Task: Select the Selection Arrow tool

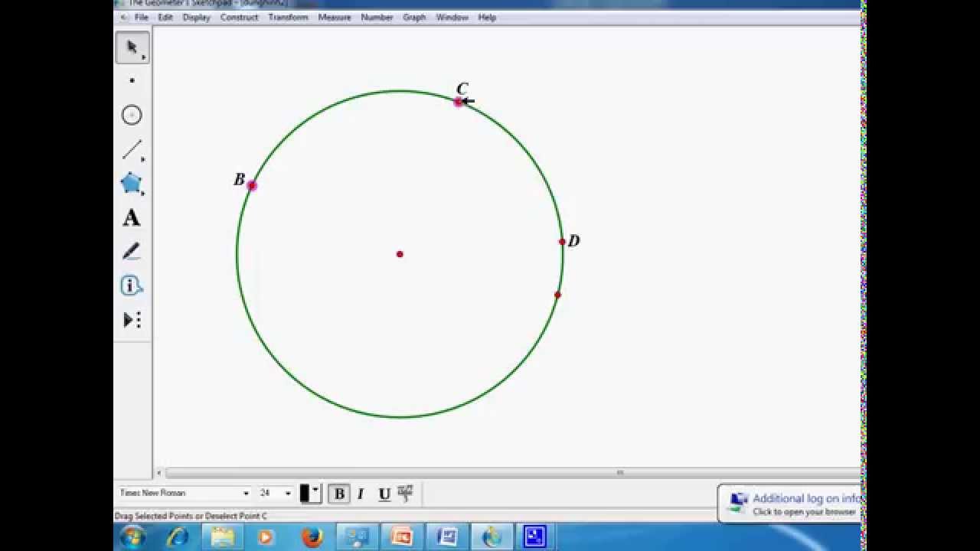Action: [132, 47]
